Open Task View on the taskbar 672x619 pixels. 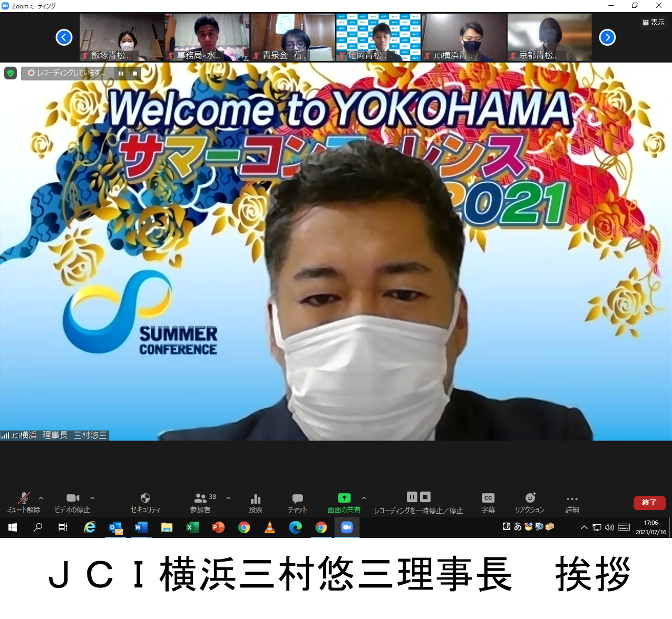pyautogui.click(x=63, y=527)
